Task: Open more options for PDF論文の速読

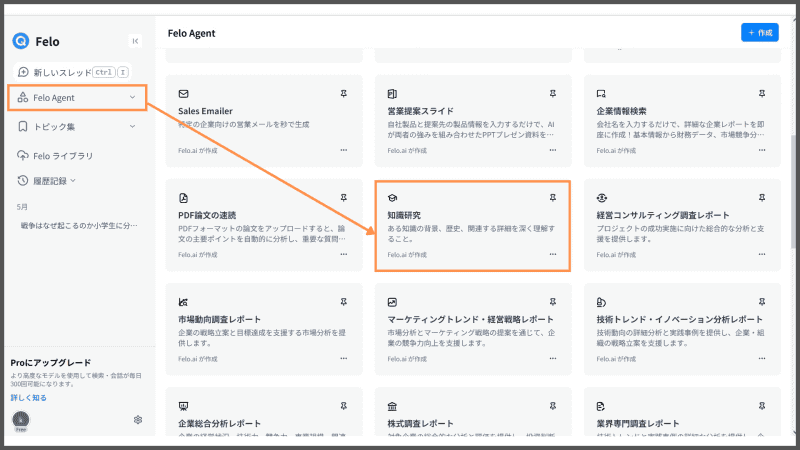Action: pos(344,254)
